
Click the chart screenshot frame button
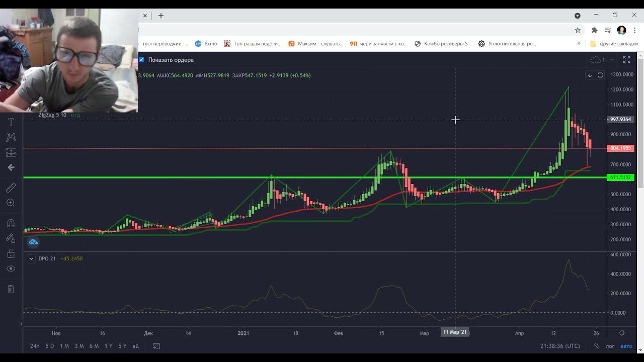coord(600,75)
